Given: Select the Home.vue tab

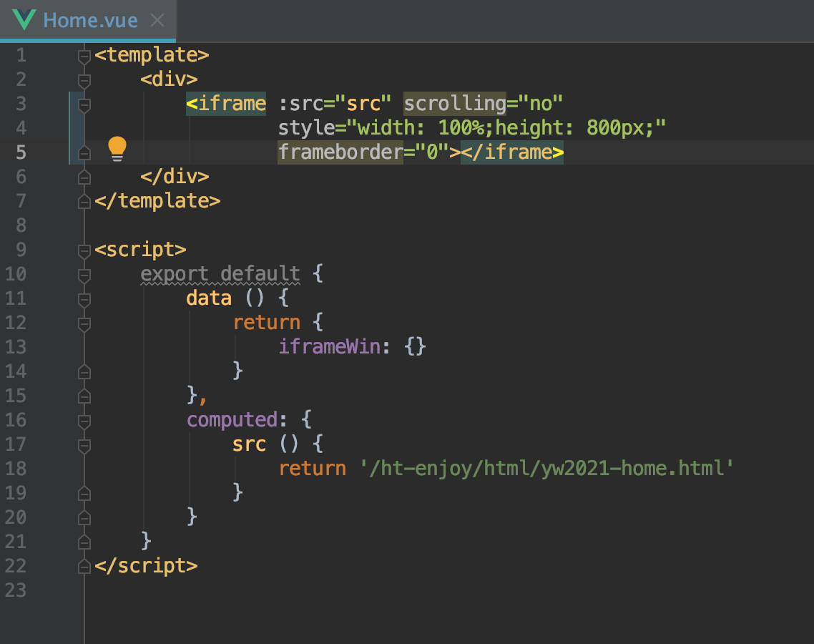Looking at the screenshot, I should coord(90,21).
